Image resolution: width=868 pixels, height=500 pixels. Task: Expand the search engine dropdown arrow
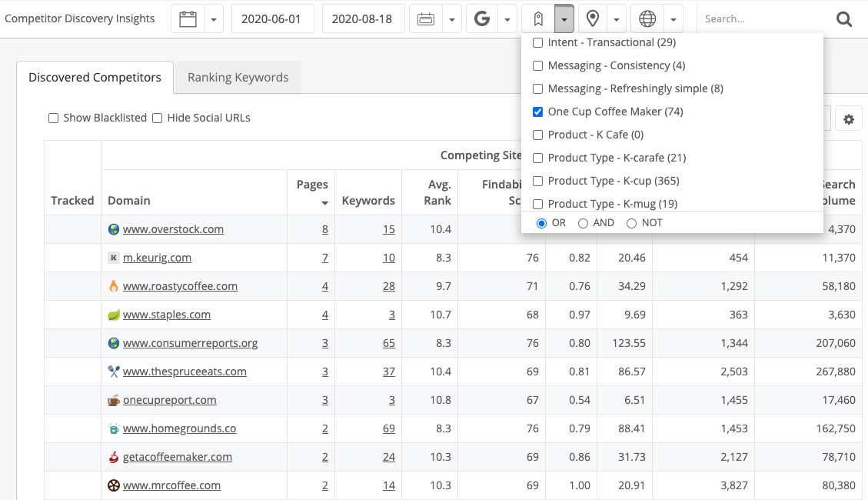click(507, 19)
